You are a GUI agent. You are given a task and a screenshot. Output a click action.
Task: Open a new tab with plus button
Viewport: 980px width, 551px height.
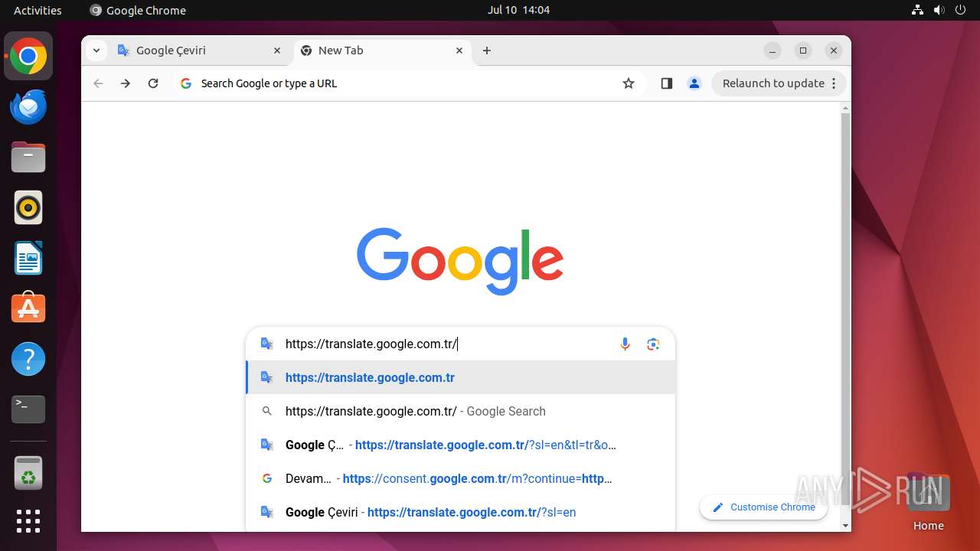487,51
